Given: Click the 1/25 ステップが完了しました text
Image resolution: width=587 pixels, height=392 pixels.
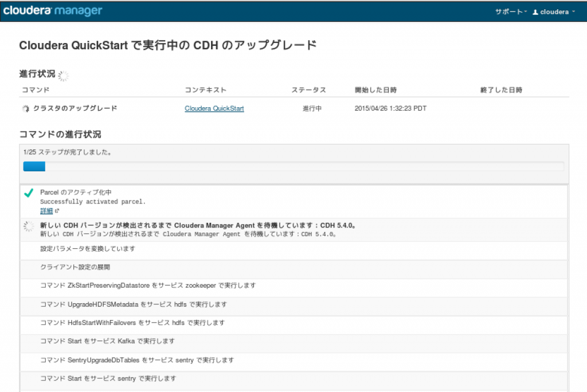Looking at the screenshot, I should [x=67, y=152].
